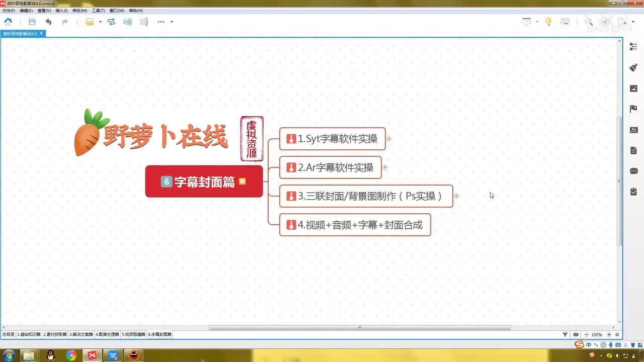
Task: Open the Windows Start button
Action: (x=9, y=355)
